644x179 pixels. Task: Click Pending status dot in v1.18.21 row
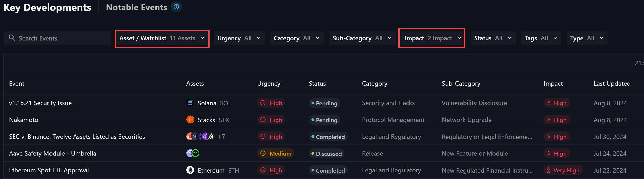313,103
